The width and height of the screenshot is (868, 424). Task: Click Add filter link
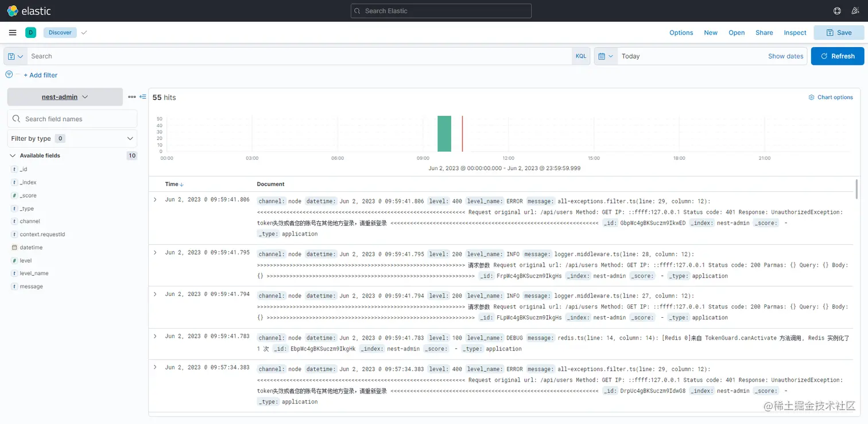tap(41, 75)
